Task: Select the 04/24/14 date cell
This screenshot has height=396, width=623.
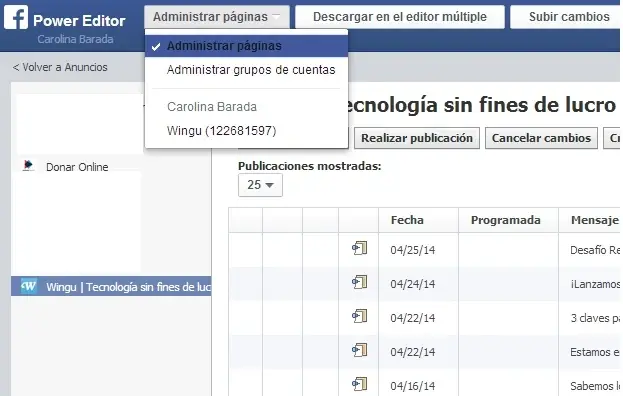Action: pos(412,284)
